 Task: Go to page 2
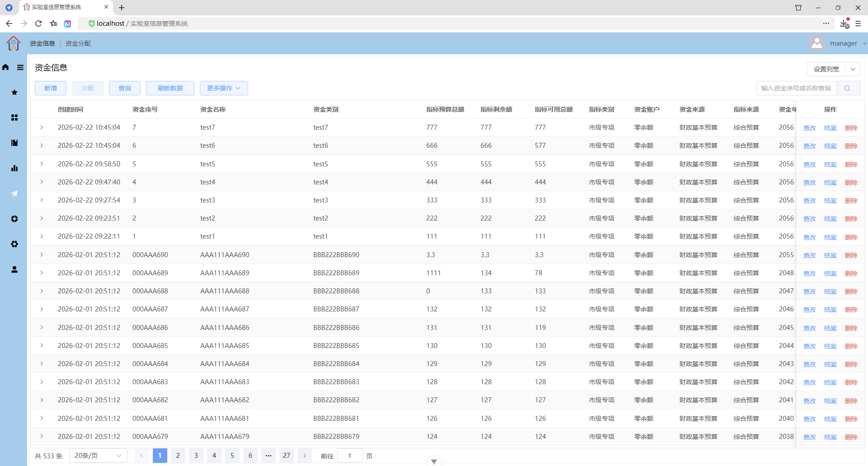(178, 456)
